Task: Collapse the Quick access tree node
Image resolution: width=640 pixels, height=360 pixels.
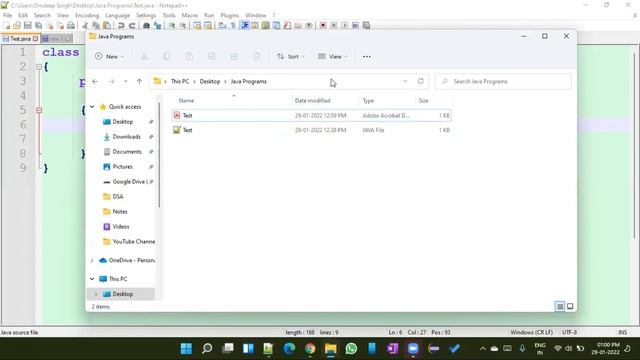Action: (92, 107)
